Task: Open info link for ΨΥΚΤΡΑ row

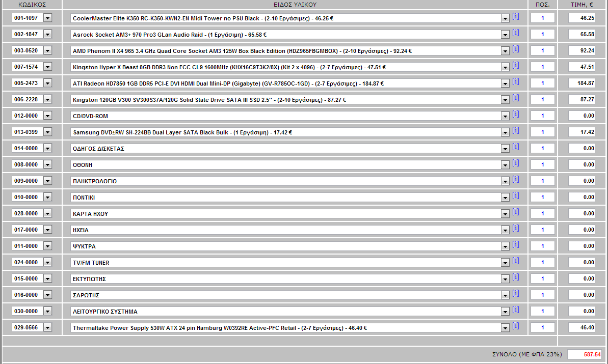Action: point(516,244)
